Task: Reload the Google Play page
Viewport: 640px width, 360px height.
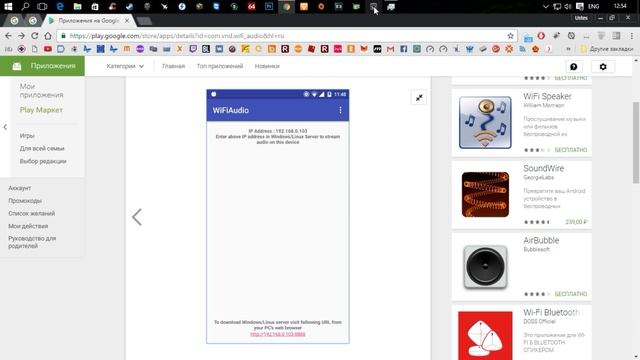Action: pyautogui.click(x=35, y=36)
